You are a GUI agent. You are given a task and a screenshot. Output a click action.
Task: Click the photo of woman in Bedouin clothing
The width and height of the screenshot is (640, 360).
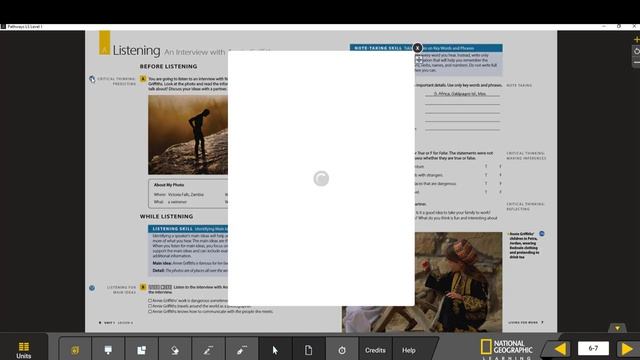[458, 282]
